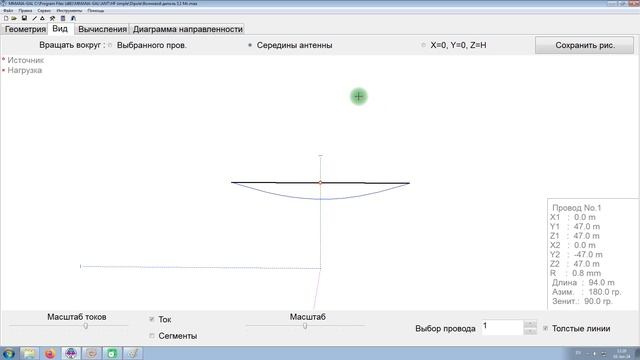
Task: Click the red source marker on the antenna wire
Action: pos(320,182)
